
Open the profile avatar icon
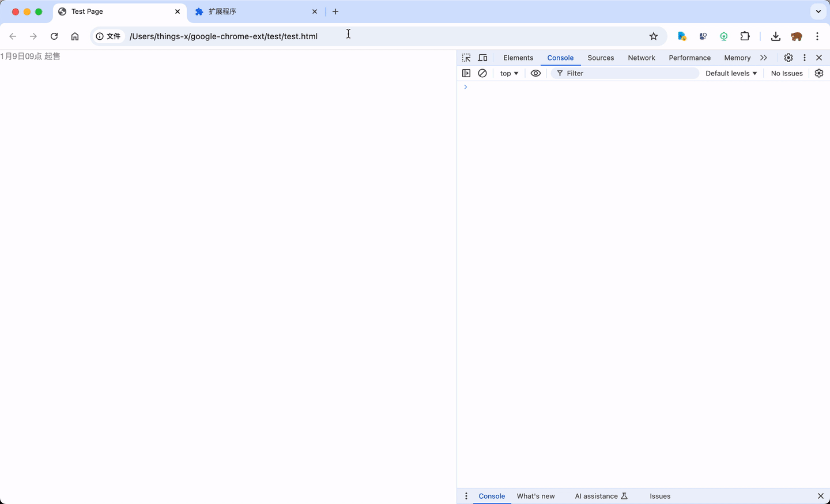[x=797, y=36]
